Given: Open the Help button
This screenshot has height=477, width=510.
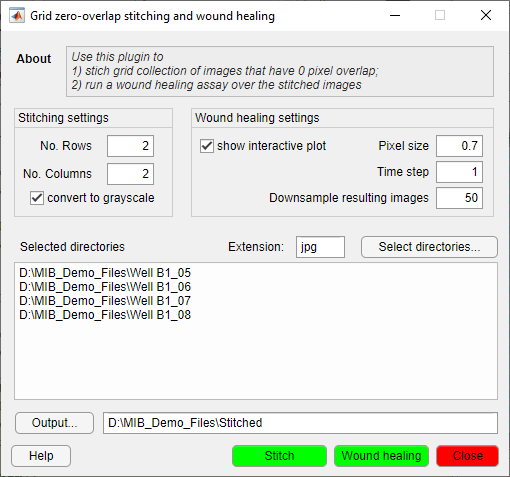Looking at the screenshot, I should pyautogui.click(x=41, y=456).
